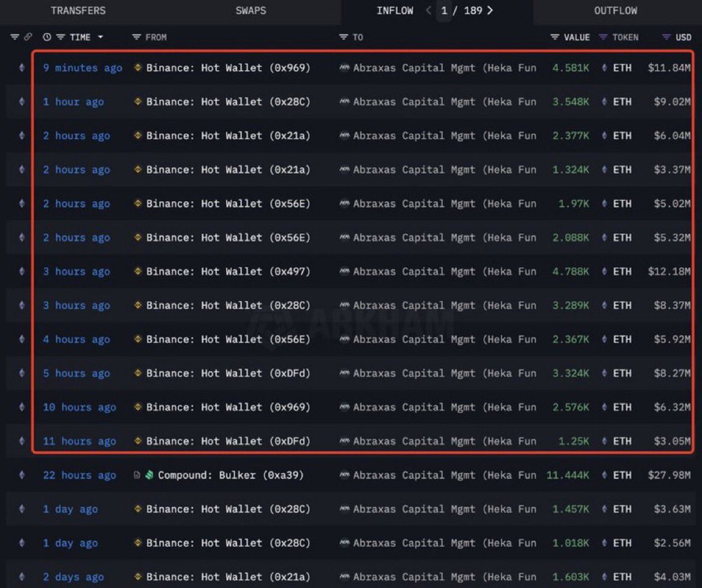Viewport: 702px width, 588px height.
Task: Click the Binance logo icon in 3 hours 0x497 row
Action: (x=138, y=271)
